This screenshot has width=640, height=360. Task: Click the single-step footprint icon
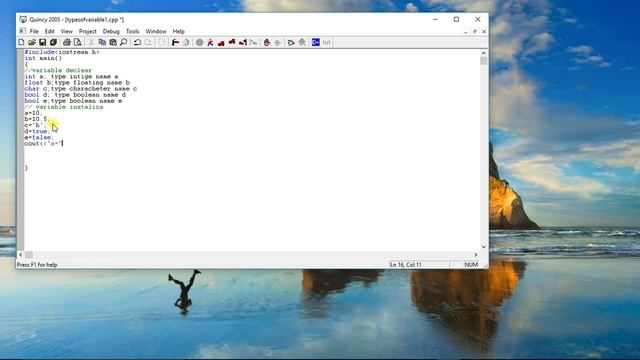pyautogui.click(x=221, y=42)
